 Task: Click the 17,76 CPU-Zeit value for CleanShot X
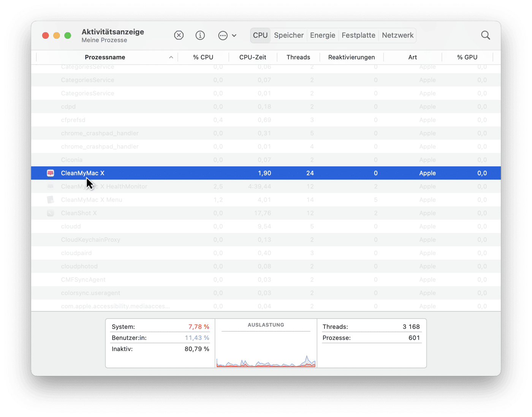(263, 213)
